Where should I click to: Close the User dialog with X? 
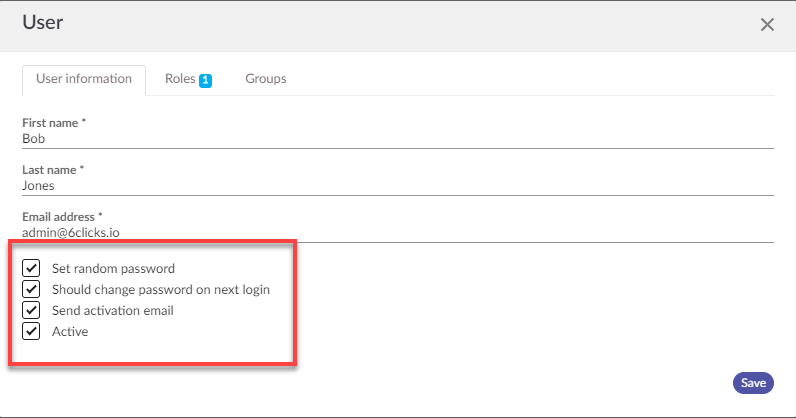pos(767,25)
